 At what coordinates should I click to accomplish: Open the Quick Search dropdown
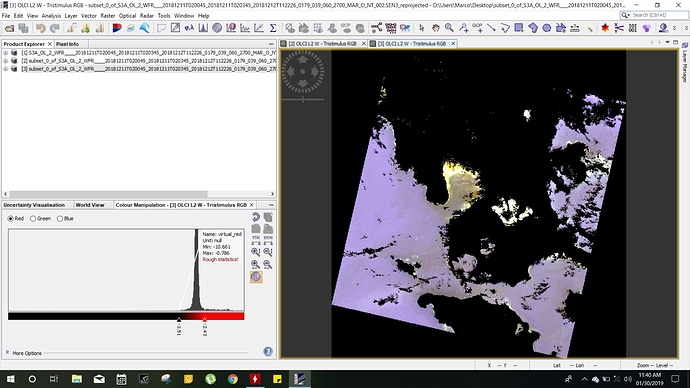(625, 15)
